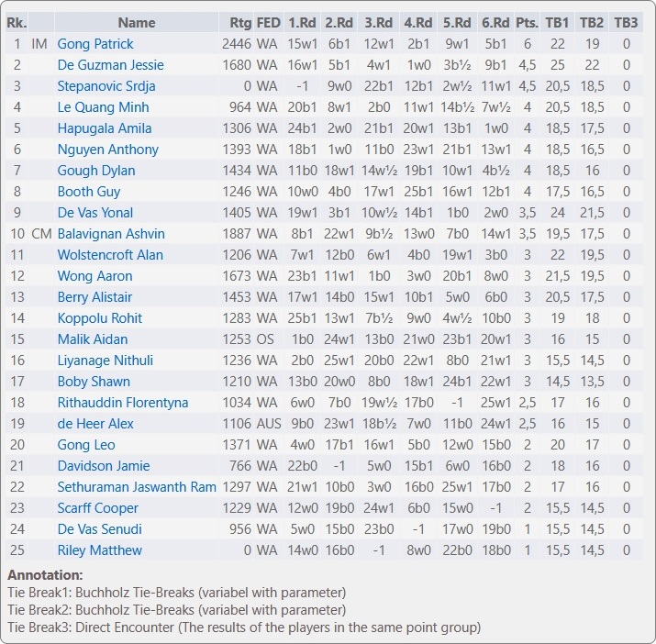The image size is (656, 644).
Task: Open Gong Patrick player link
Action: point(95,43)
